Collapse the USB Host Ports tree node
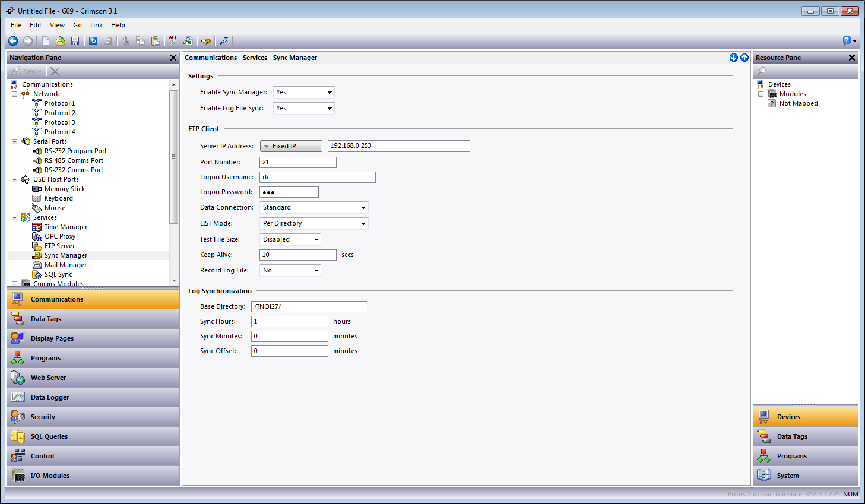865x504 pixels. pos(15,179)
